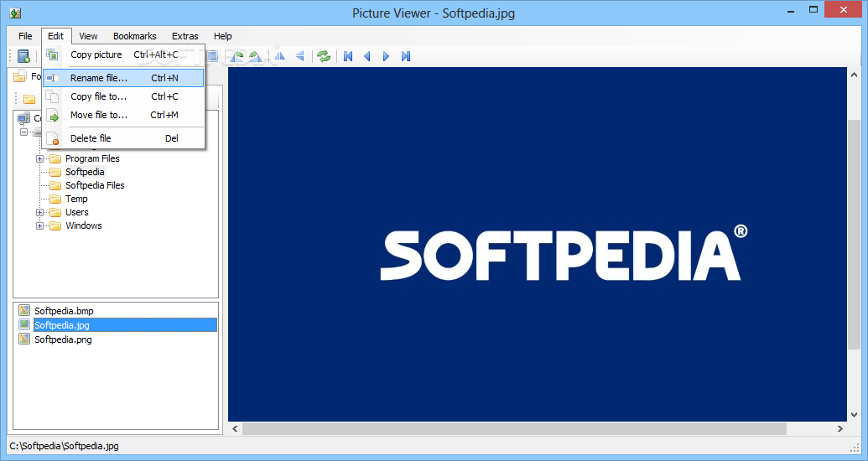Open the File menu
The height and width of the screenshot is (461, 868).
25,36
